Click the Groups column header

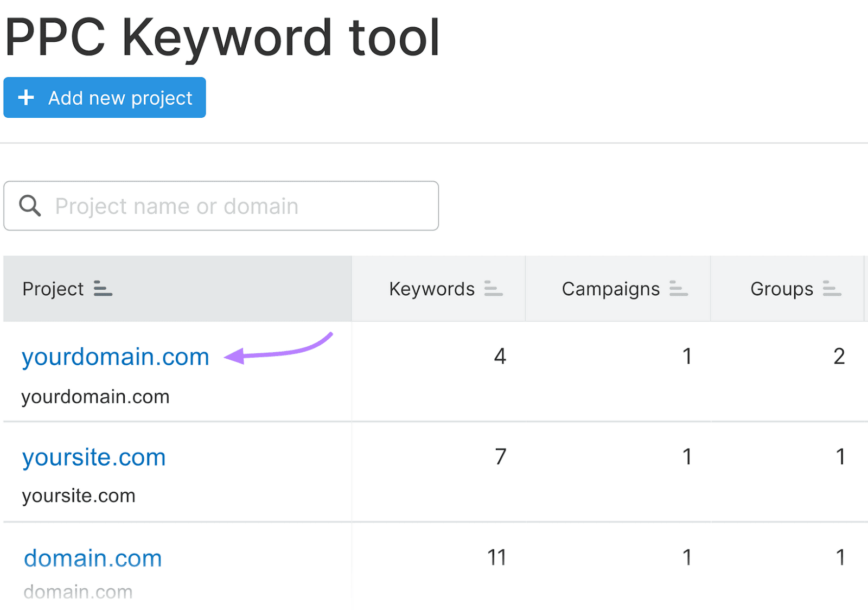781,289
